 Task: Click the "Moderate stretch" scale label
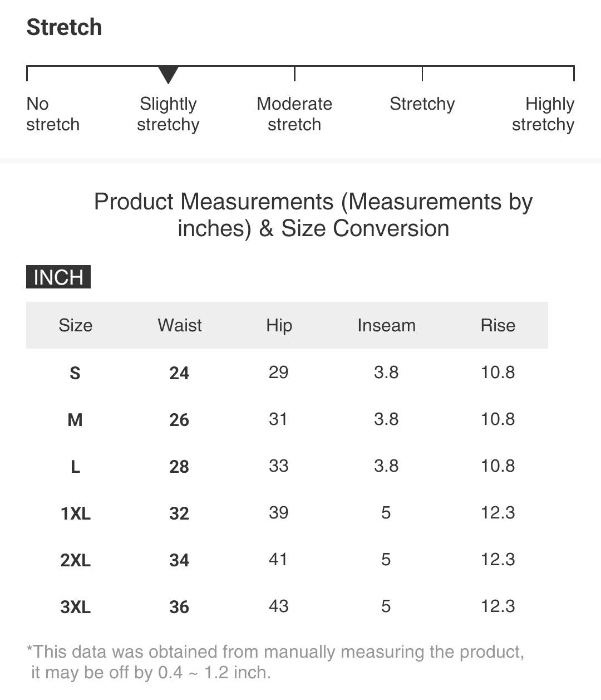pyautogui.click(x=294, y=114)
